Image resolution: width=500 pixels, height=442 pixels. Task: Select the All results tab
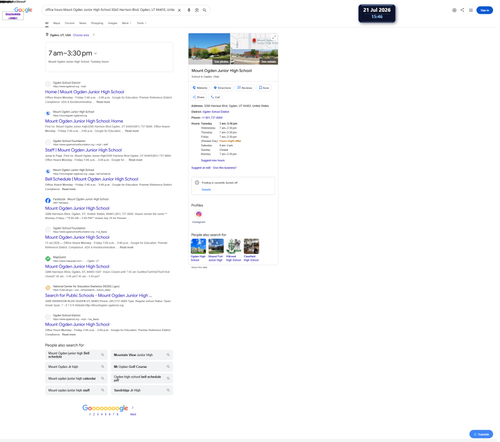point(47,23)
